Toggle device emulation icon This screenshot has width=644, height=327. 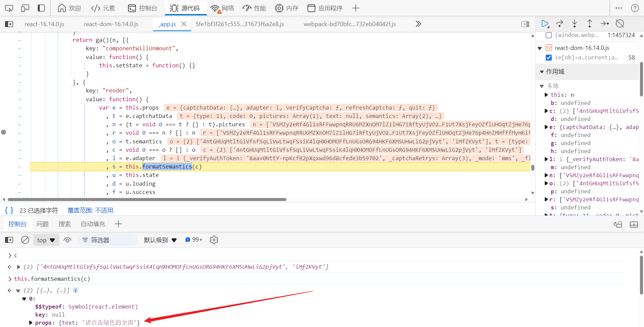[x=25, y=8]
